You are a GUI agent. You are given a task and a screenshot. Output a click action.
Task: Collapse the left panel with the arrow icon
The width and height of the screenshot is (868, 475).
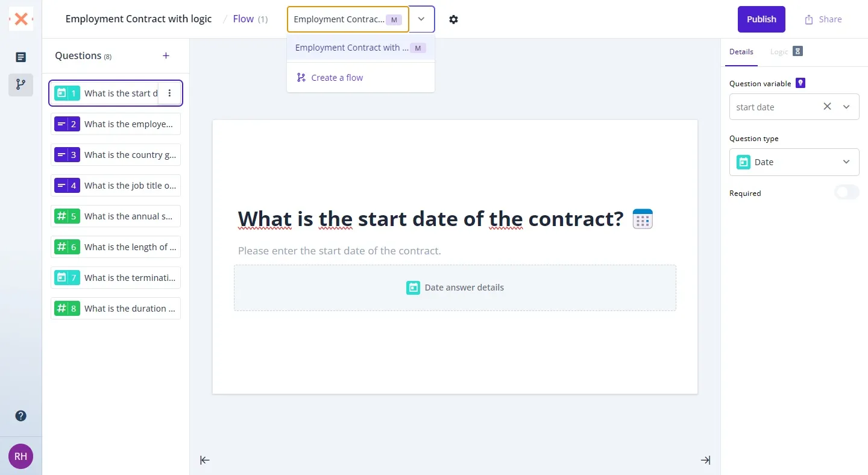tap(205, 460)
